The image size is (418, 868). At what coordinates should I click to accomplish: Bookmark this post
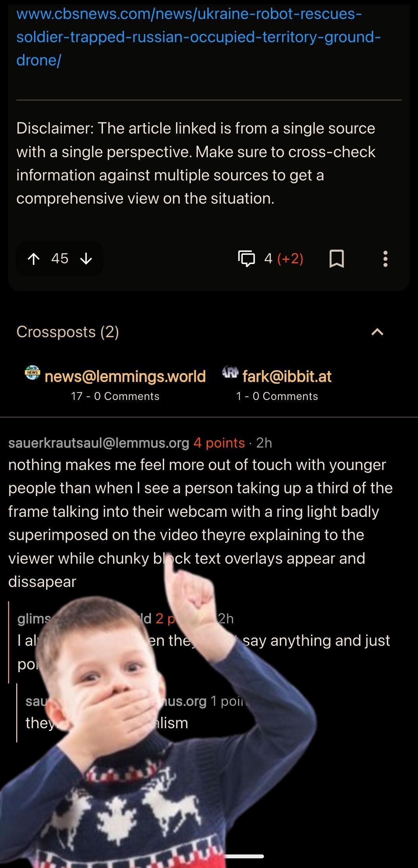[336, 259]
